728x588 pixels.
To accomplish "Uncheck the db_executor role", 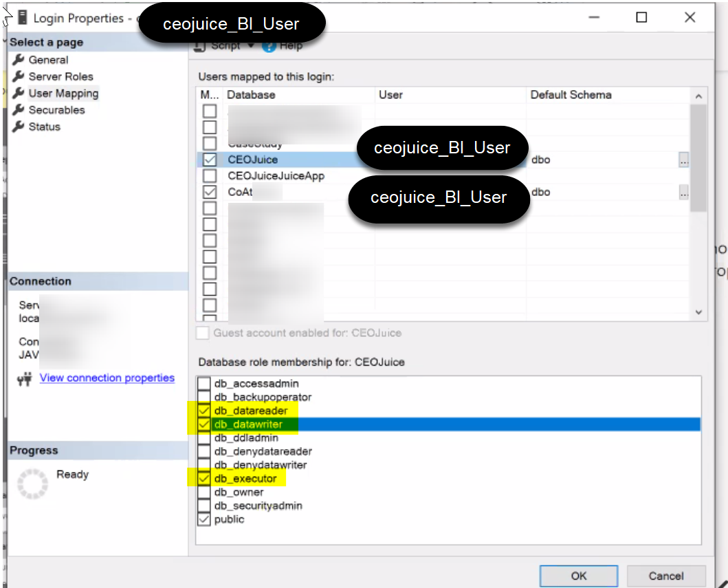I will [203, 479].
